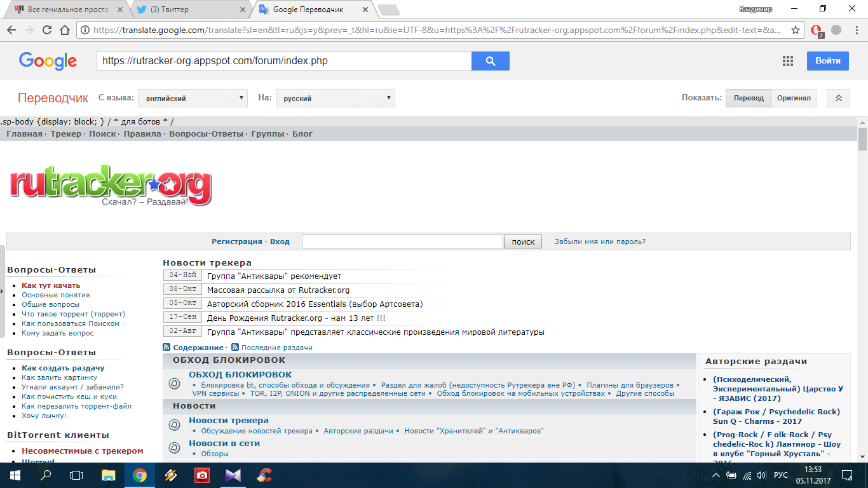
Task: Open the Регистрация link
Action: [237, 241]
